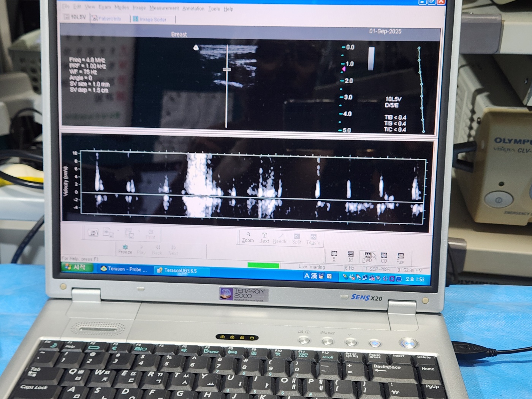532x399 pixels.
Task: Click the 10L5V probe button
Action: coord(75,17)
